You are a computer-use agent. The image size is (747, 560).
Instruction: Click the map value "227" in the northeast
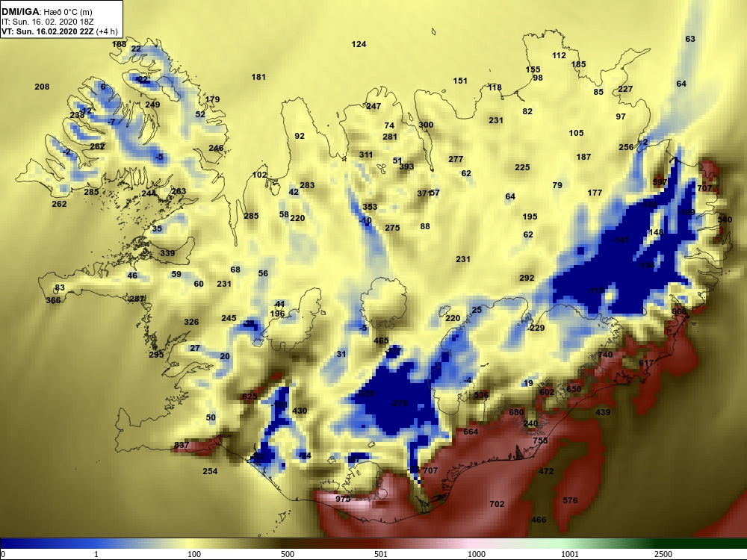click(625, 89)
